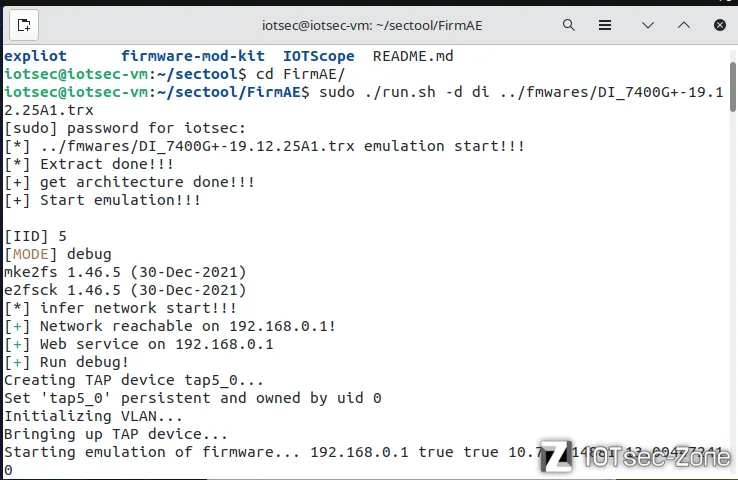Click the README.md file name
Screen dimensions: 738x480
click(x=413, y=56)
